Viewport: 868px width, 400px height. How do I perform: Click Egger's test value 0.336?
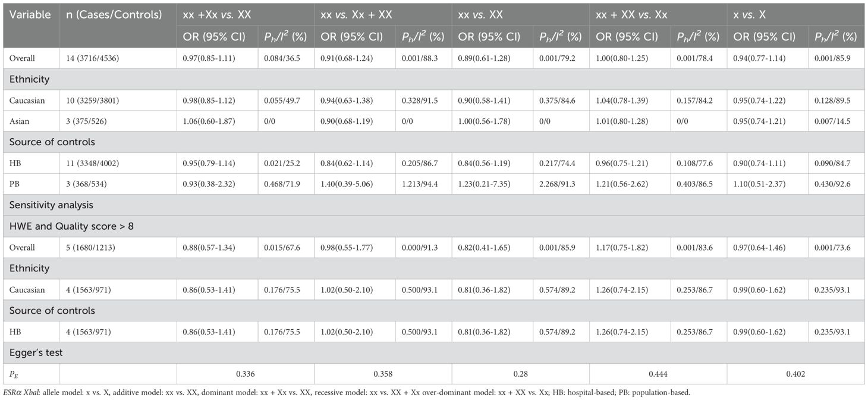tap(246, 374)
